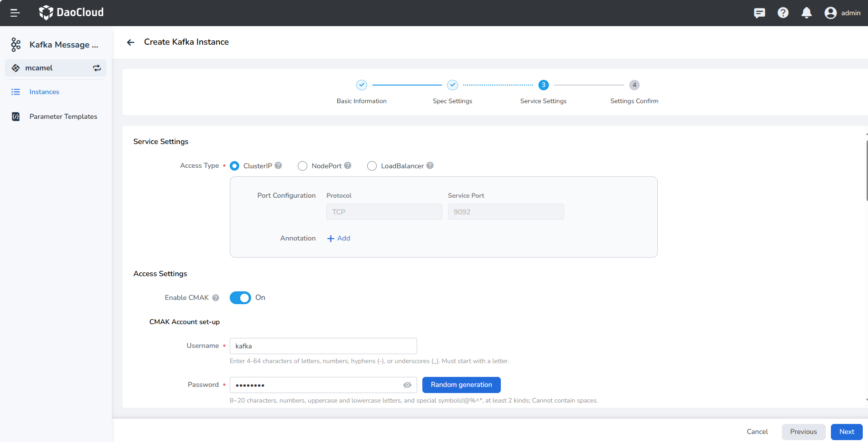Show help tooltip for Enable CMAK

[x=215, y=298]
